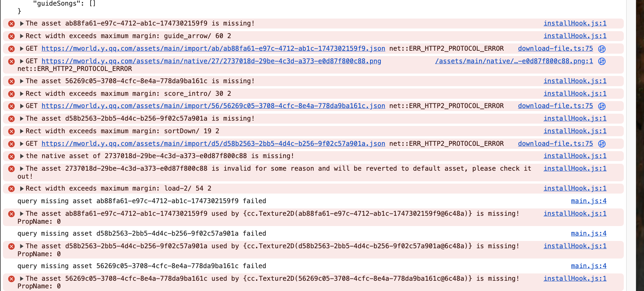This screenshot has height=291, width=644.
Task: Open main.js:4 beside 'query missing asset ab88fa61 failed'
Action: pyautogui.click(x=588, y=201)
